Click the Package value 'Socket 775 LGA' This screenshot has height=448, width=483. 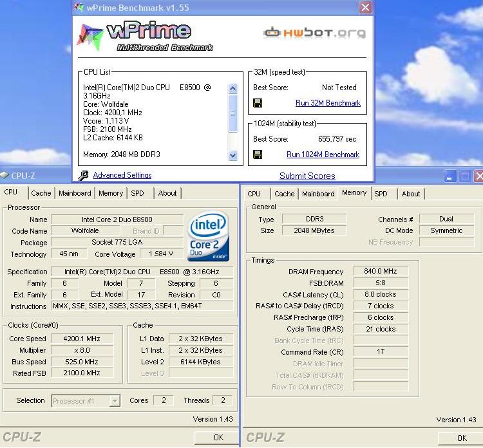[x=117, y=242]
